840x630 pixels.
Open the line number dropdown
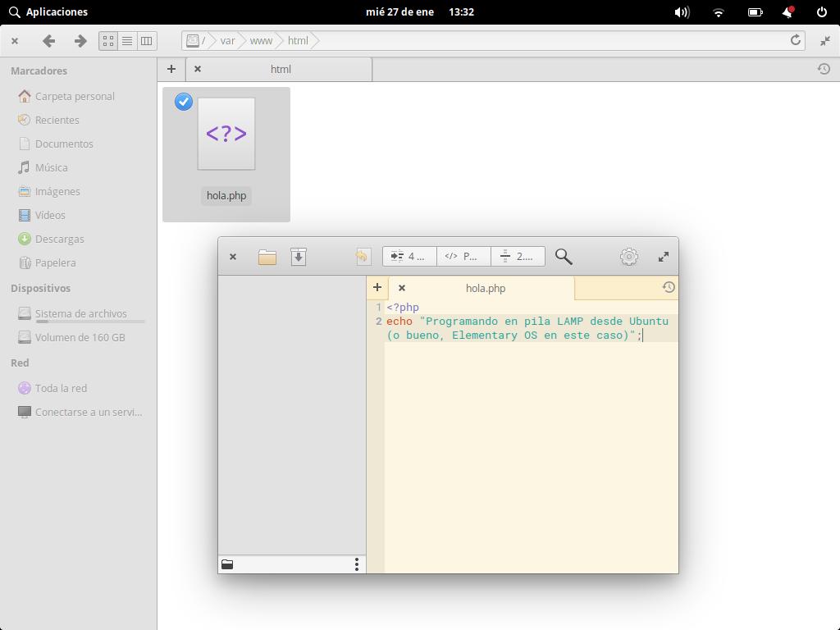(518, 257)
